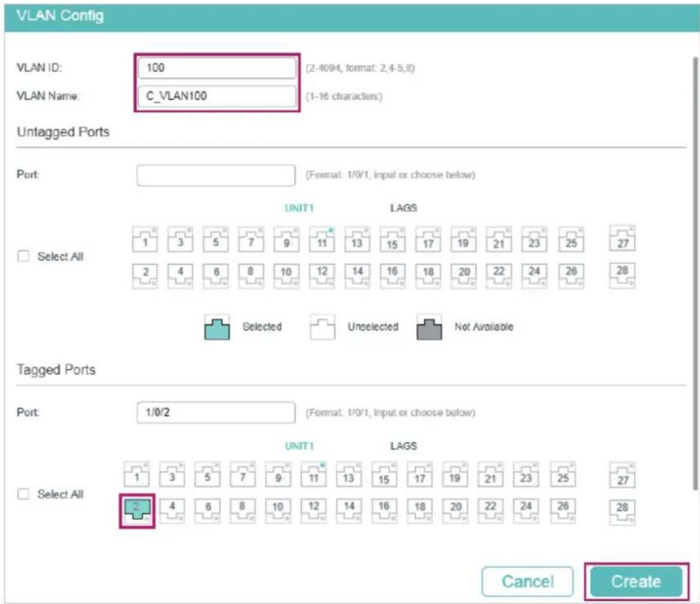This screenshot has width=700, height=604.
Task: Select tagged port 26
Action: pos(562,511)
